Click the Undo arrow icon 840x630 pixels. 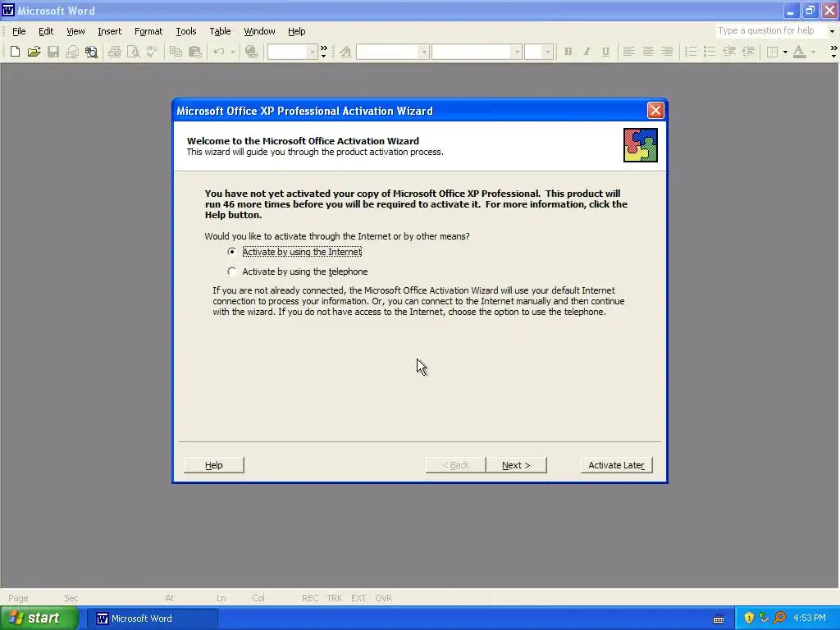click(218, 52)
